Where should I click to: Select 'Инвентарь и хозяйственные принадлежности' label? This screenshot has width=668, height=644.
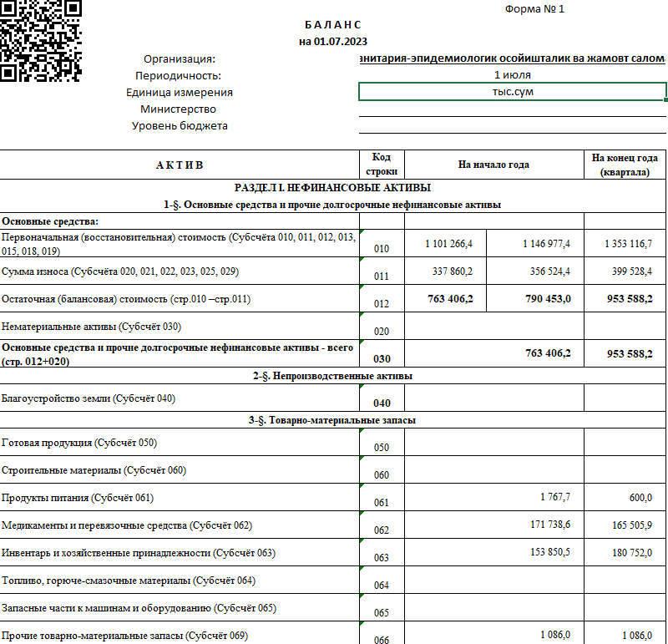coord(139,553)
